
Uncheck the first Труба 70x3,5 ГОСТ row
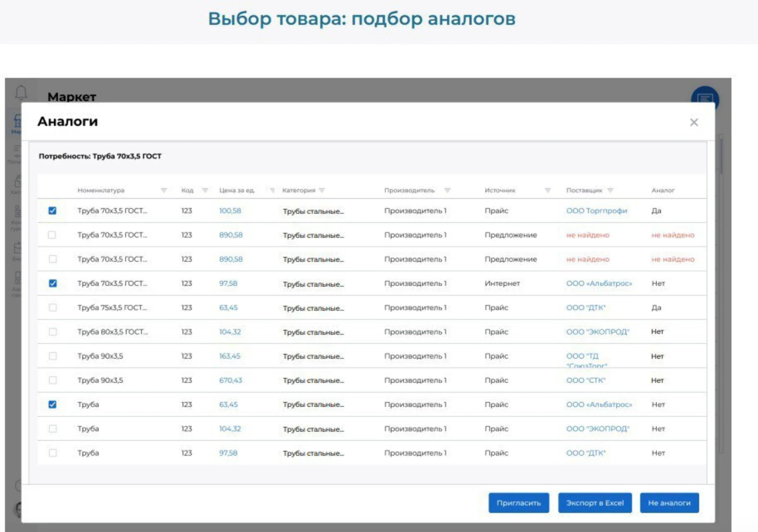tap(52, 211)
